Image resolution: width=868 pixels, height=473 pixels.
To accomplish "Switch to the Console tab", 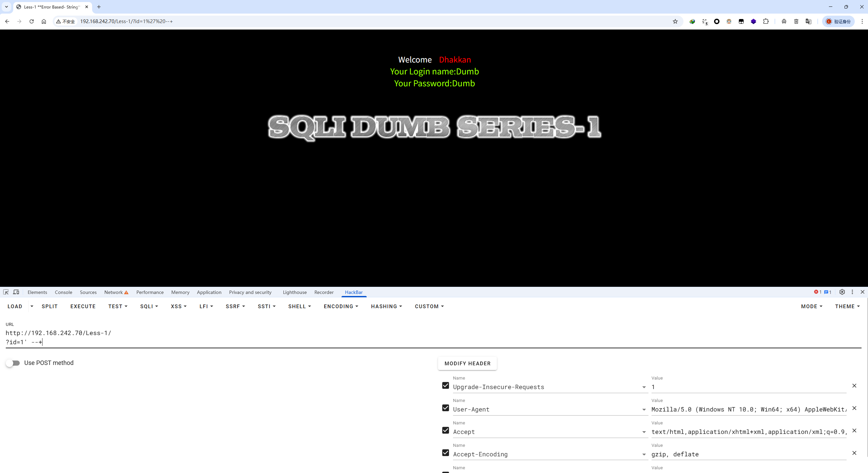I will click(x=64, y=292).
